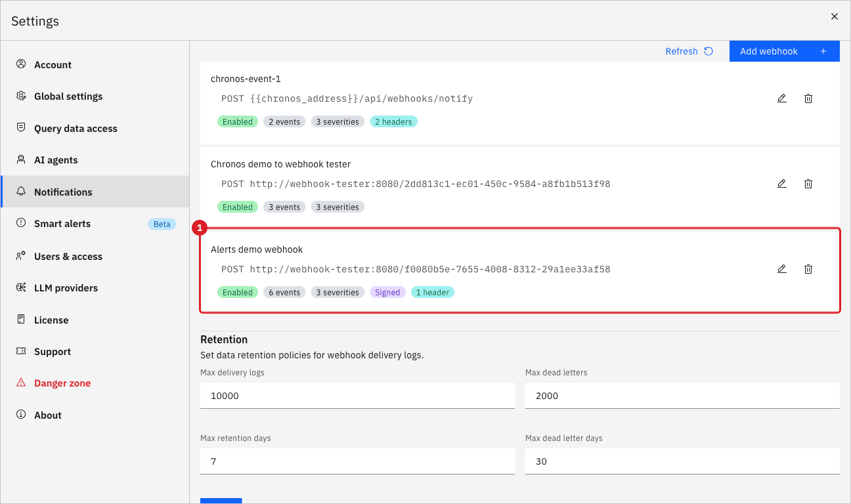Open the Account settings section
The width and height of the screenshot is (851, 504).
point(95,64)
